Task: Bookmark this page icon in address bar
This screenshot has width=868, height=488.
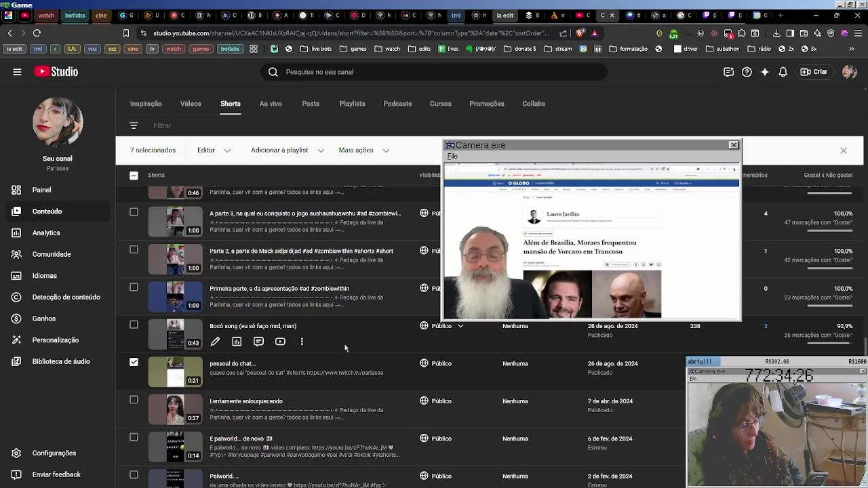Action: (x=126, y=33)
